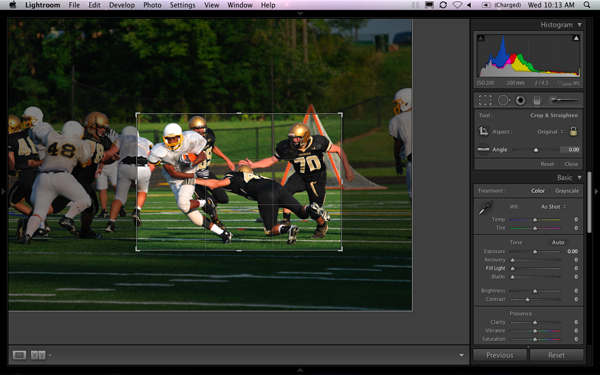Open the Aspect Original dropdown
Screen dimensions: 600x375
coord(550,132)
